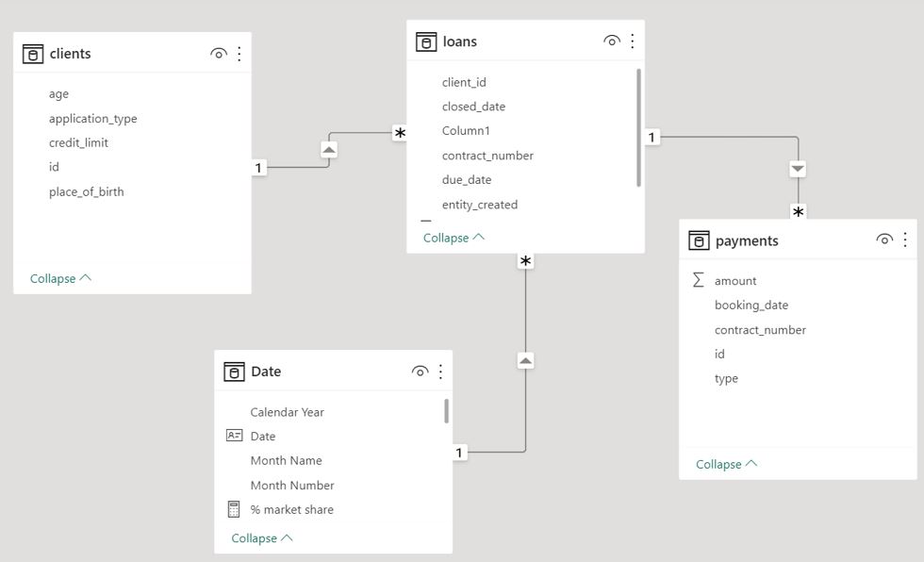Click the loans table field list scrollbar
The width and height of the screenshot is (924, 562).
pyautogui.click(x=639, y=127)
